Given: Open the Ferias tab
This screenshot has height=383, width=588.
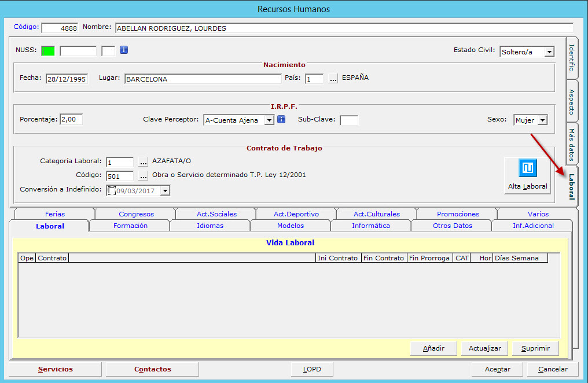Looking at the screenshot, I should tap(55, 214).
